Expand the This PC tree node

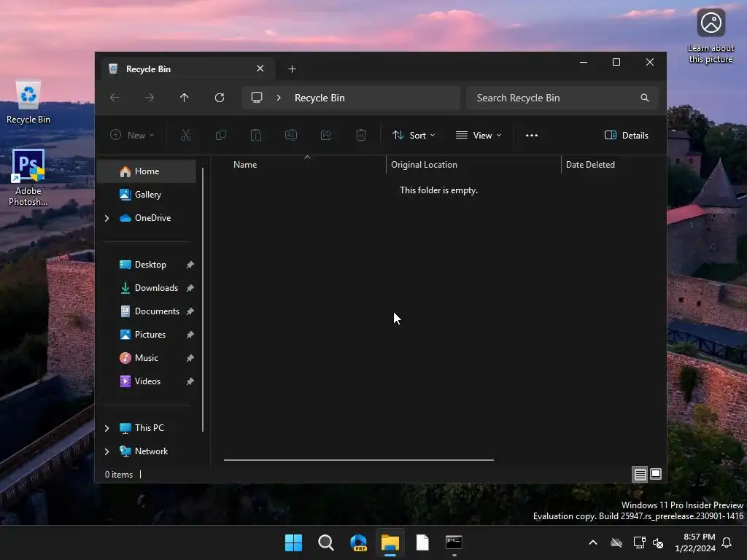107,428
